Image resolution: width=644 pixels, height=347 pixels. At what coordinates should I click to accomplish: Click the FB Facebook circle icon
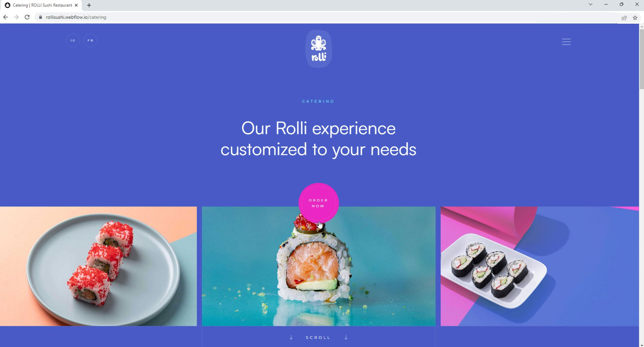pyautogui.click(x=90, y=41)
